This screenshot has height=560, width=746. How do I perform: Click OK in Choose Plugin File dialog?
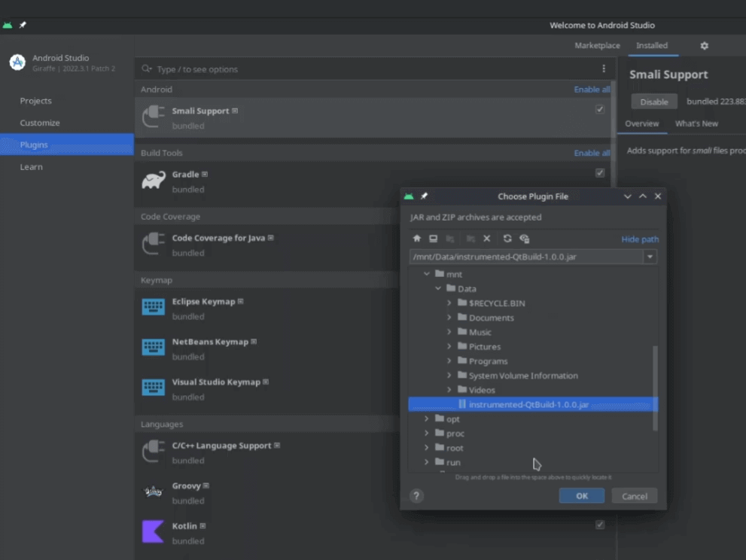click(582, 496)
